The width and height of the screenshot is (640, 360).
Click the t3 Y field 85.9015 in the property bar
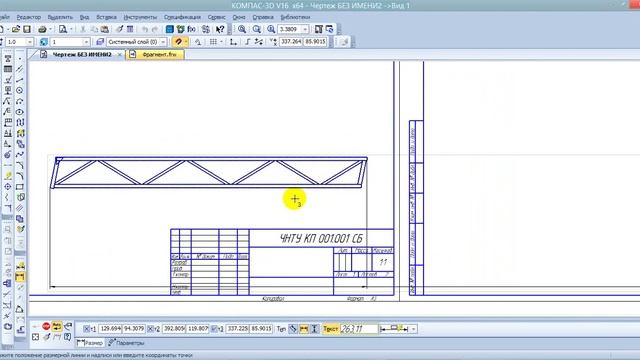click(261, 329)
